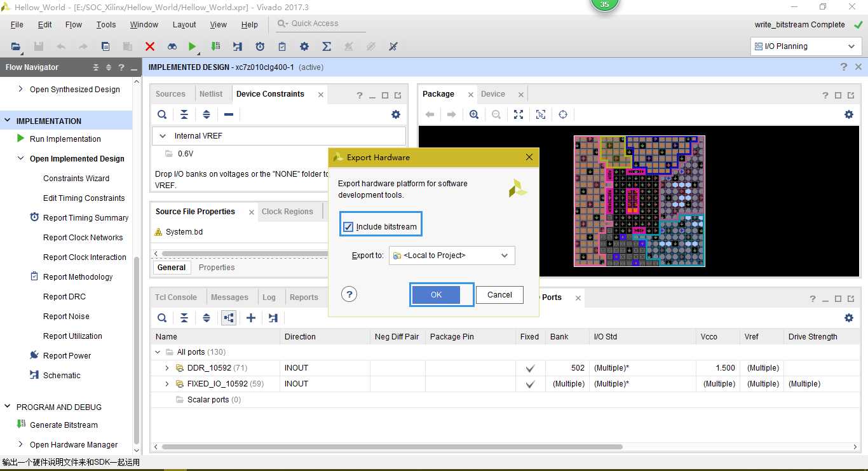Click auto-fit selection icon in Package toolbar
This screenshot has width=868, height=471.
[x=541, y=114]
